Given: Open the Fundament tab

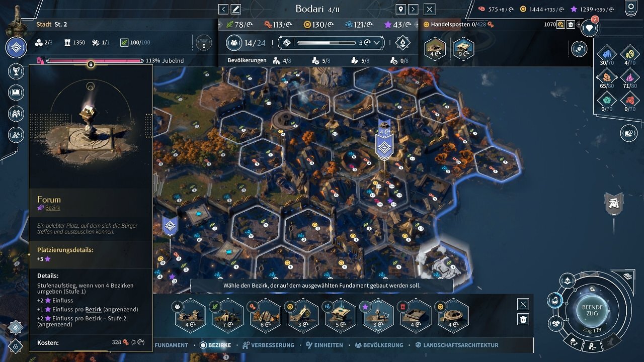Looking at the screenshot, I should 171,345.
